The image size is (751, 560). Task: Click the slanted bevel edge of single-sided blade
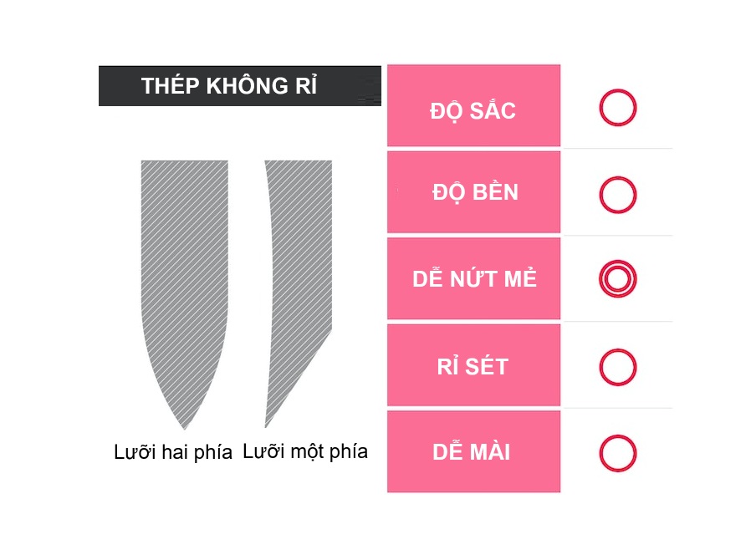point(299,376)
